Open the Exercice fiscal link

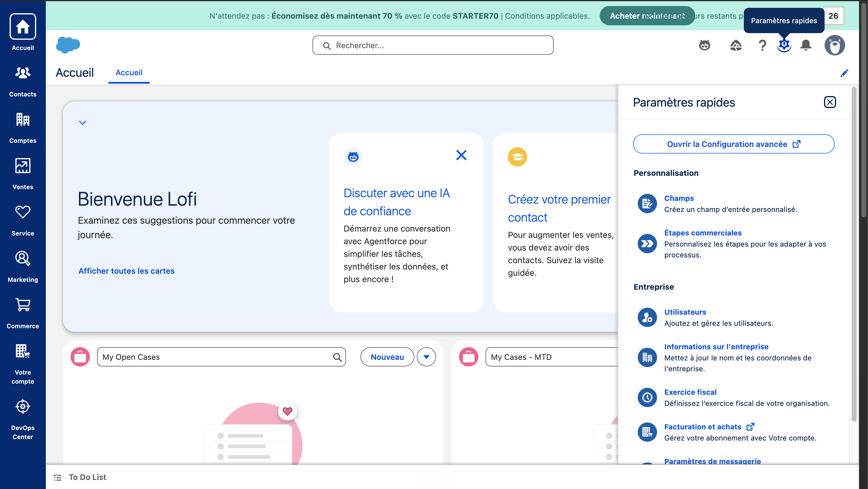point(690,392)
